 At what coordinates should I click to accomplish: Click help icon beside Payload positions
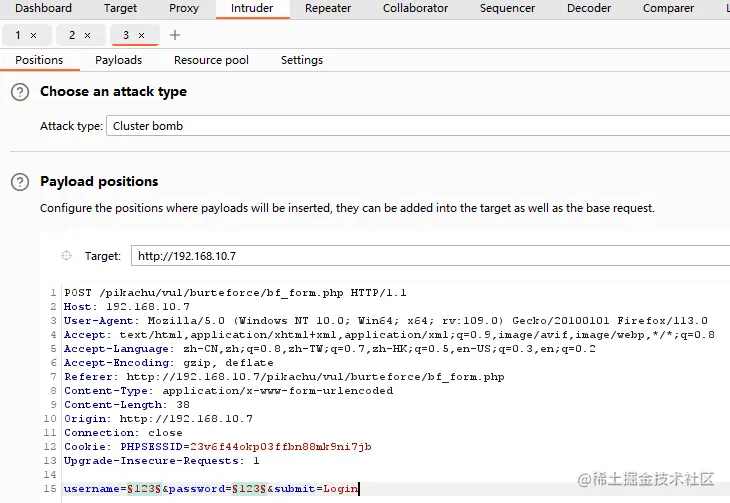point(19,182)
